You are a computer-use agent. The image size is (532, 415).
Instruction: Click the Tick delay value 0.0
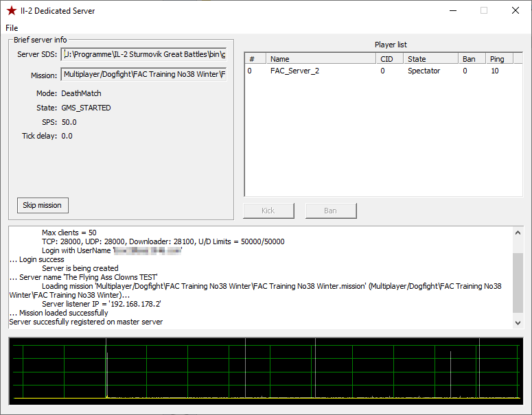point(67,136)
